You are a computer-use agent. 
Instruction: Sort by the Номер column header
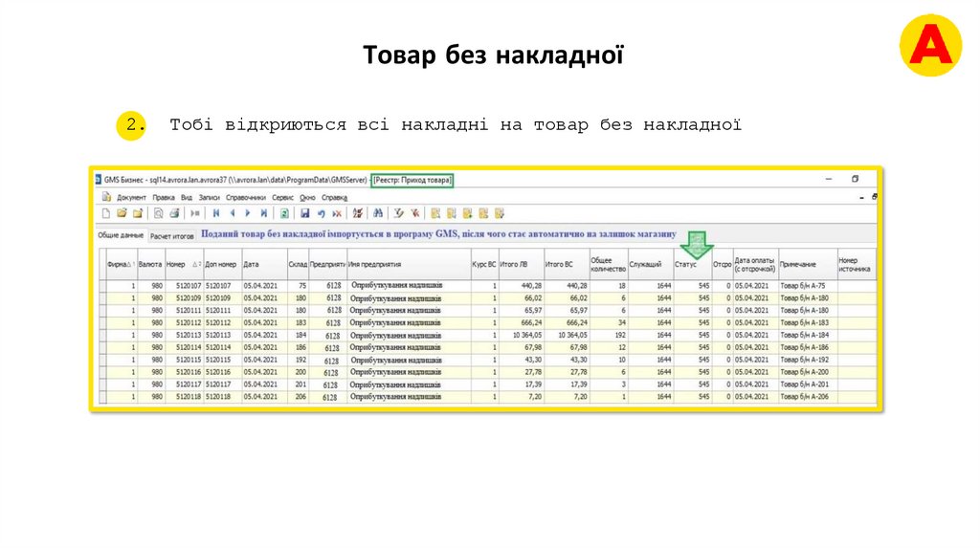184,264
